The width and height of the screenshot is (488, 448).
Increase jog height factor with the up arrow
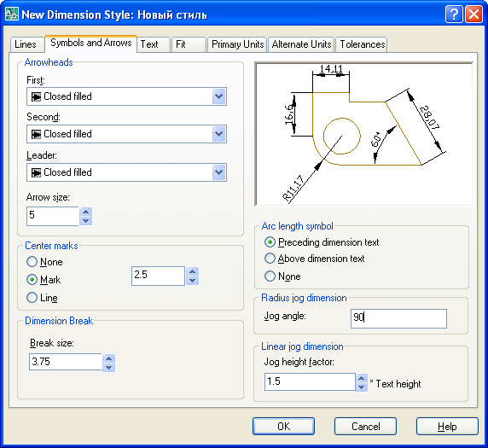pos(361,378)
